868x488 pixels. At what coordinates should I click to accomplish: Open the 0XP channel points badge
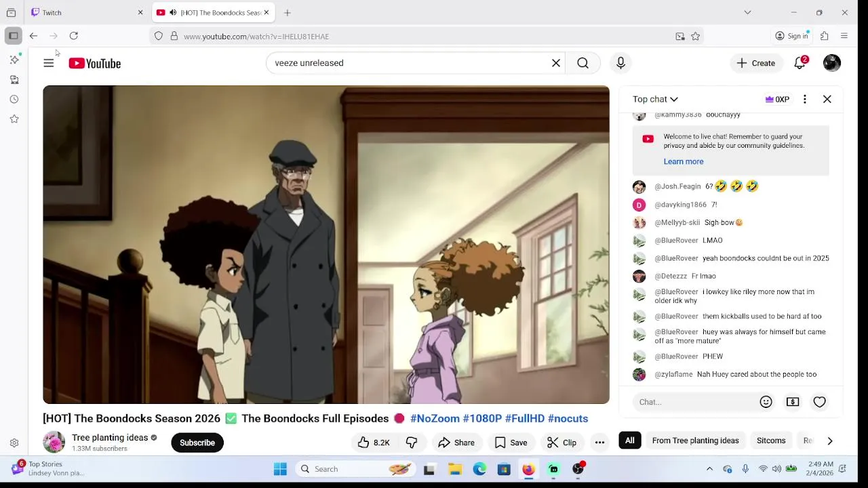tap(777, 99)
